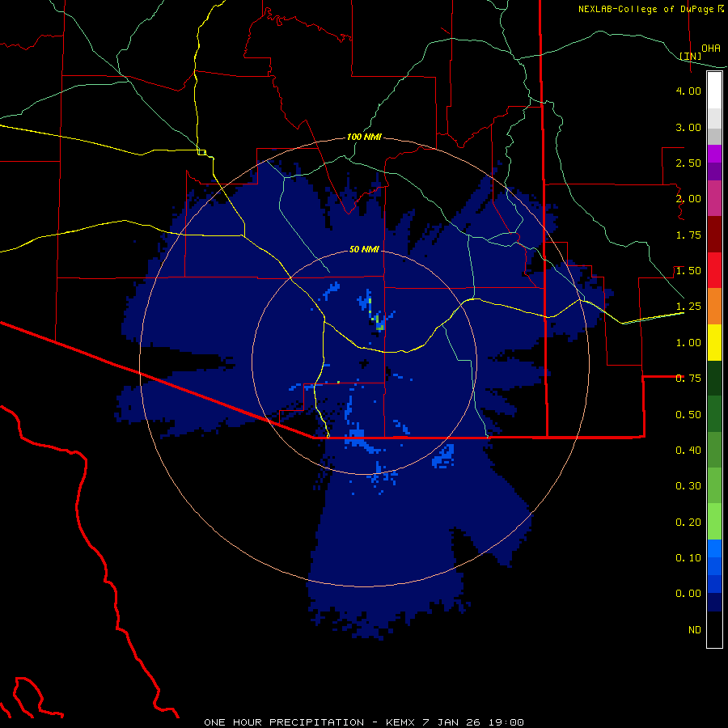Select the darkest green legend swatch
The image size is (728, 728).
click(714, 378)
